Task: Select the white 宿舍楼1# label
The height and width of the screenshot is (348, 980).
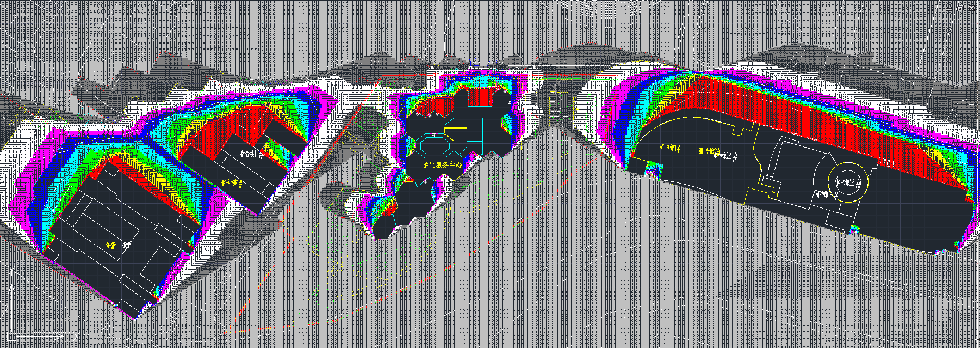Action: pos(251,155)
